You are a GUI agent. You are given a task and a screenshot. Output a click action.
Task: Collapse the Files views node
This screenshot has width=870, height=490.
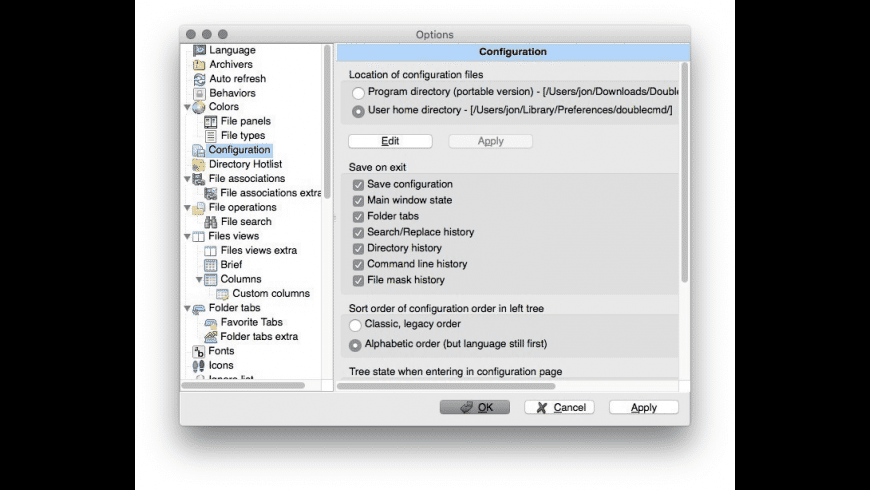(188, 236)
